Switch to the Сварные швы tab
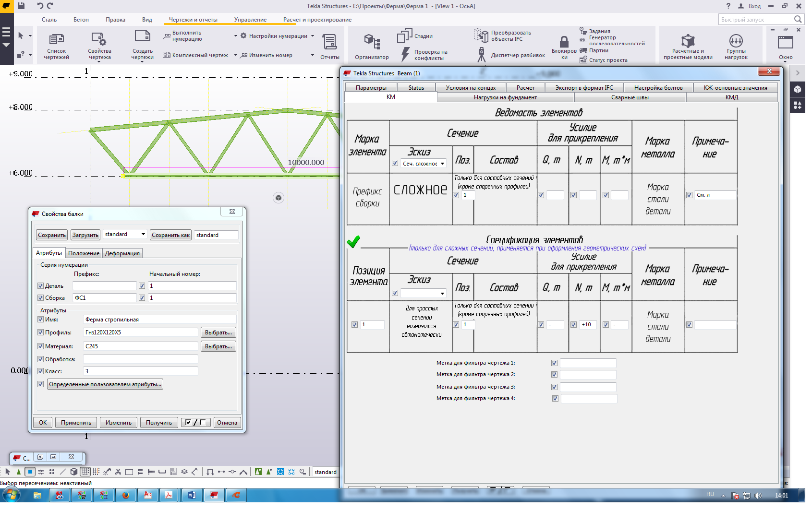This screenshot has width=812, height=510. [630, 97]
